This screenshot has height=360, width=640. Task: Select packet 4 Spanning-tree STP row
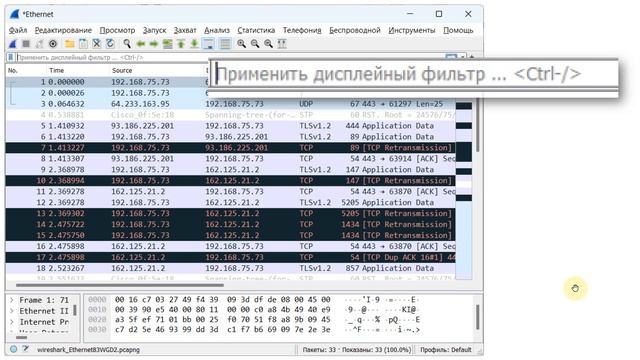click(x=231, y=115)
